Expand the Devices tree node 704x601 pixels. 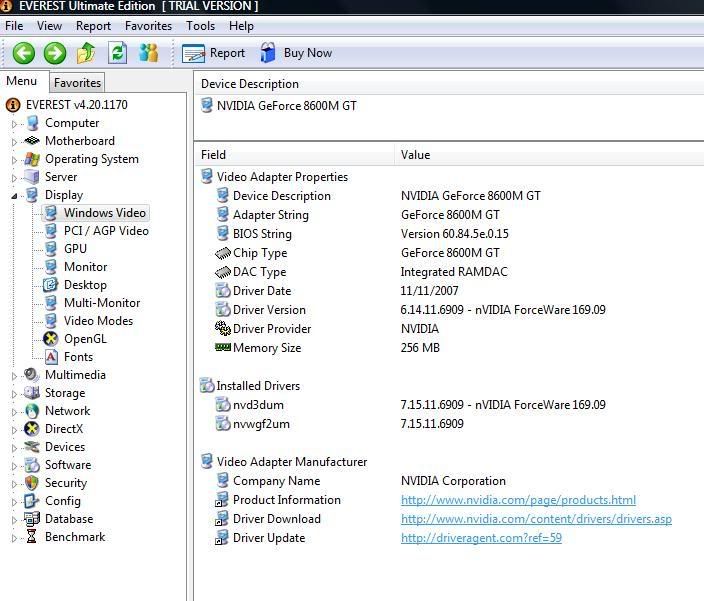(14, 447)
